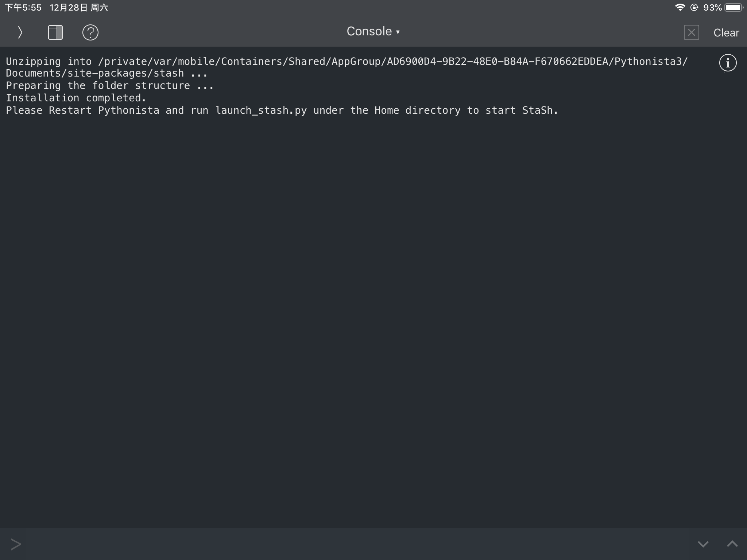Tap the Unzipping path output line
747x560 pixels.
pos(347,62)
